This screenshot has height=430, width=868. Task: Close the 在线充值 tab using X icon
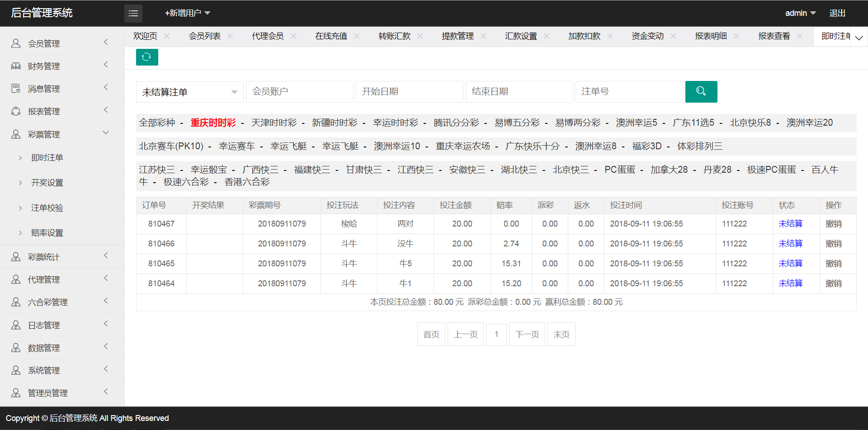(357, 36)
